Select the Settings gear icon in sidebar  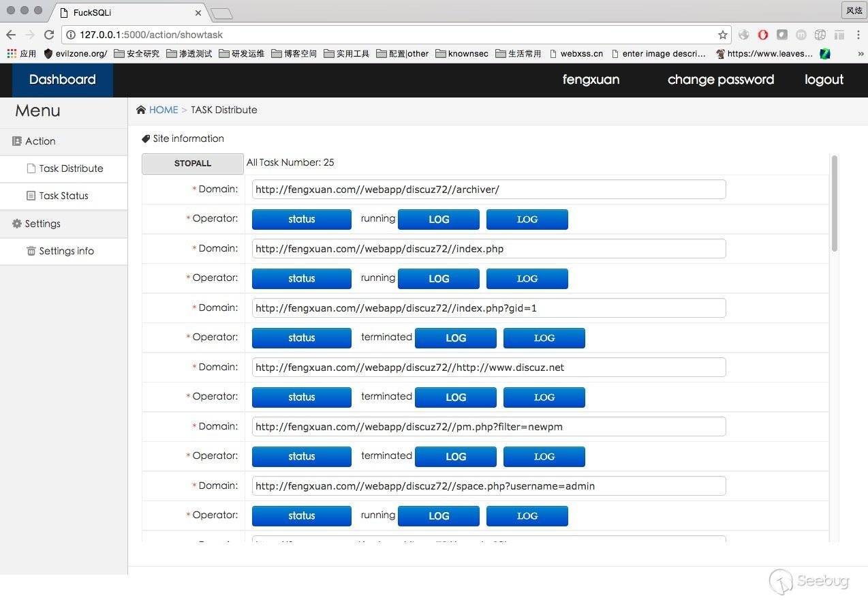pyautogui.click(x=16, y=224)
